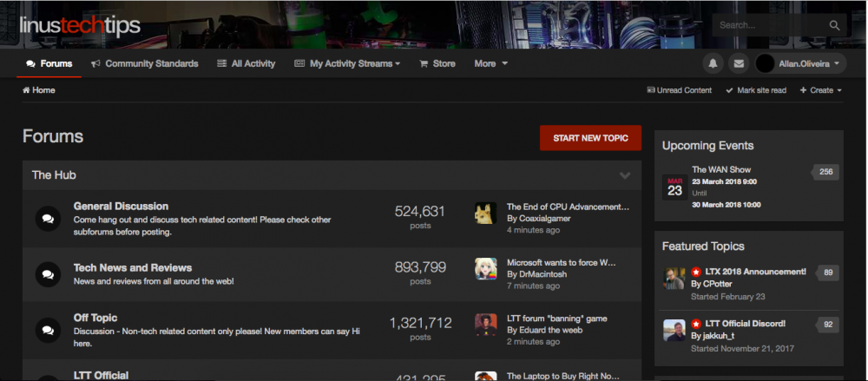
Task: Click the Off Topic speech bubble icon
Action: pyautogui.click(x=48, y=330)
